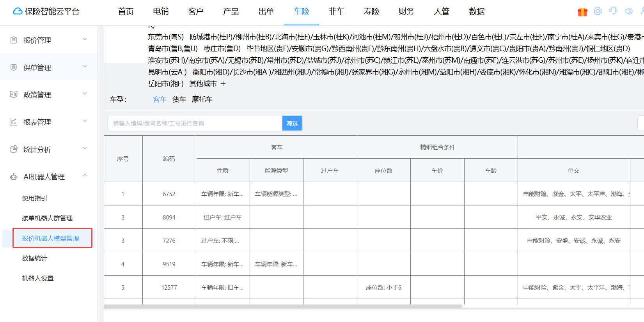
Task: Click code 9519 in row 4
Action: pos(169,264)
